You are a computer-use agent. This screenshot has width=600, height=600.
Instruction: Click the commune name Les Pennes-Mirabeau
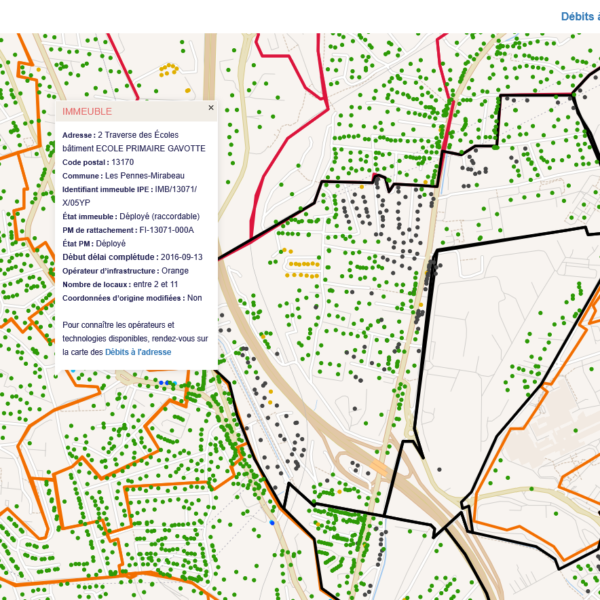tap(152, 175)
